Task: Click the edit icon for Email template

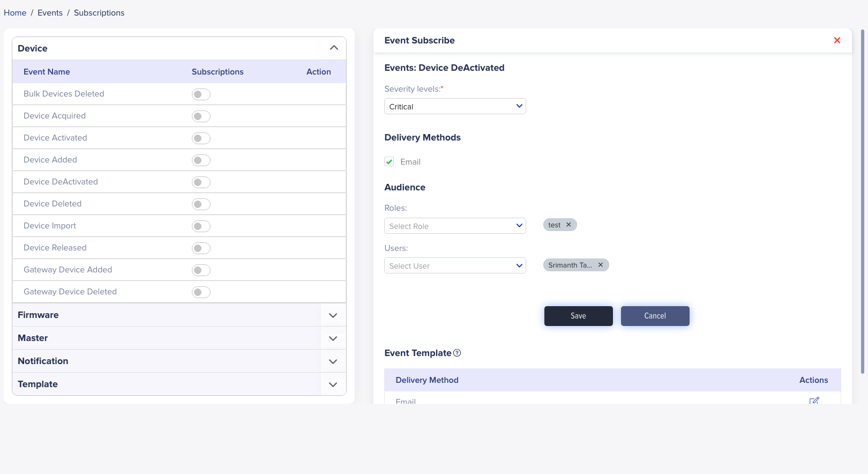Action: (x=814, y=401)
